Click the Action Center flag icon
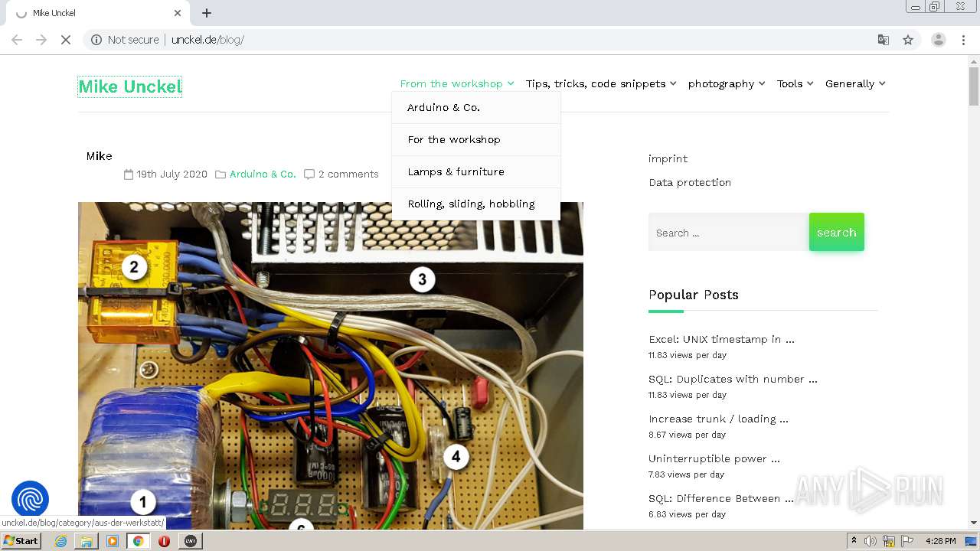 pyautogui.click(x=907, y=541)
